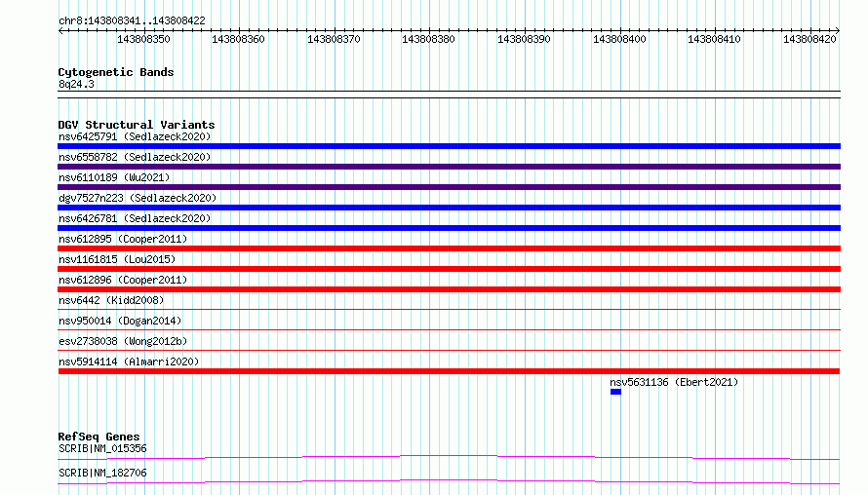Click the thin red line under nsv950014
This screenshot has width=868, height=495.
pyautogui.click(x=449, y=329)
